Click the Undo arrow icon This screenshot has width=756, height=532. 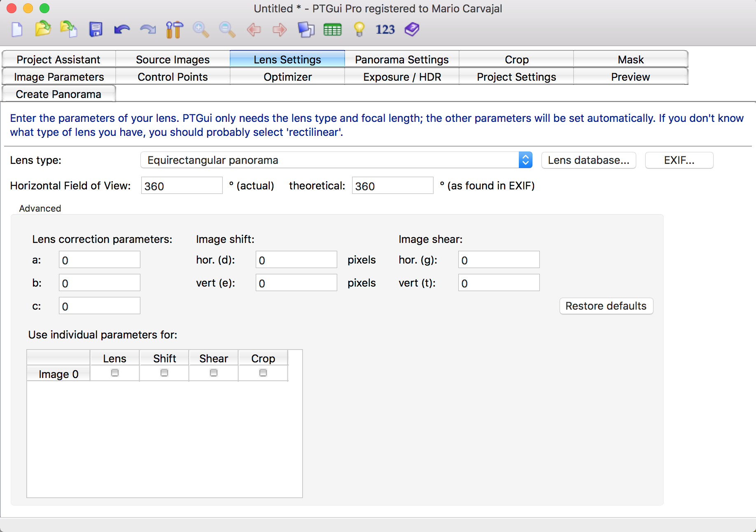[x=122, y=30]
